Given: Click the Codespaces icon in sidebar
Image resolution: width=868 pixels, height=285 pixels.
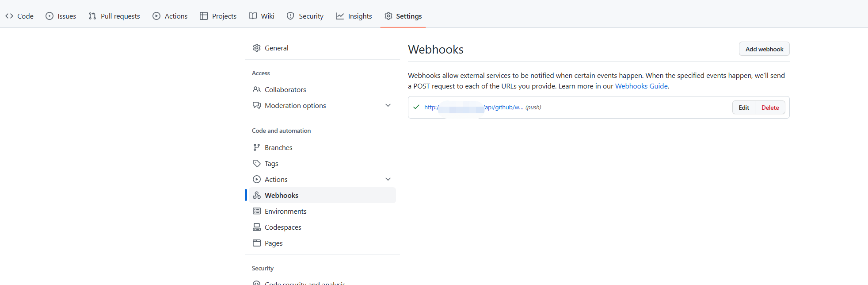Looking at the screenshot, I should pyautogui.click(x=257, y=227).
